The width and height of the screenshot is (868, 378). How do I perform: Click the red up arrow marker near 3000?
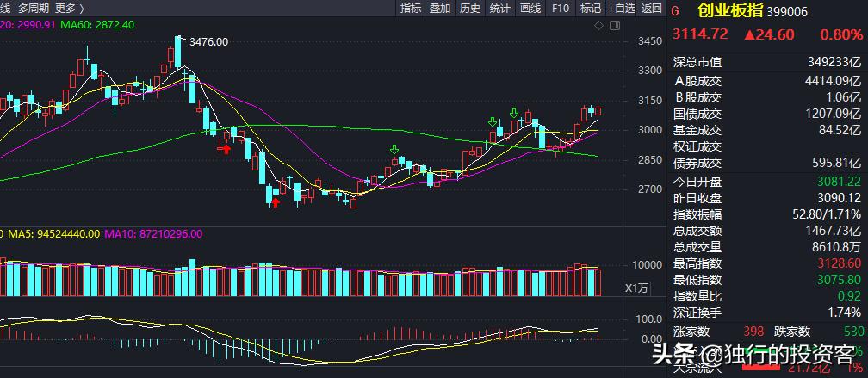coord(225,149)
